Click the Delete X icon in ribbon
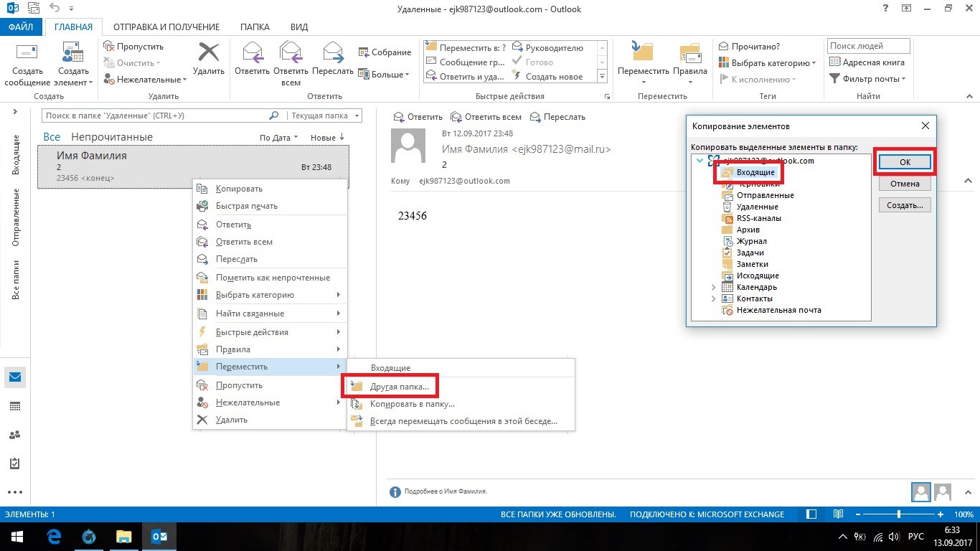Viewport: 980px width, 551px height. coord(209,52)
